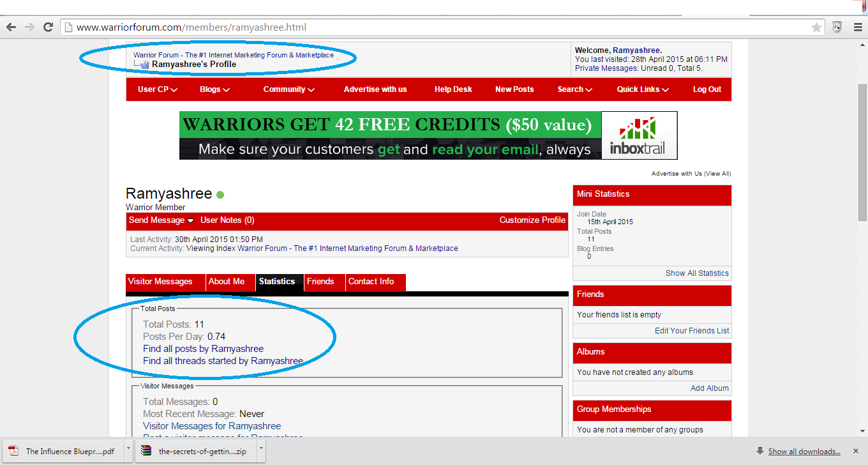Reload the page with the refresh icon
Viewport: 868px width, 465px height.
(48, 27)
